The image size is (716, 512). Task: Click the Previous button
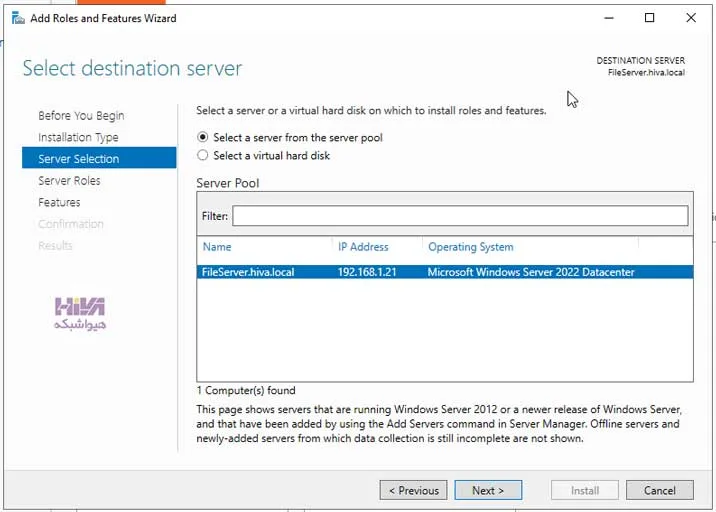click(413, 490)
